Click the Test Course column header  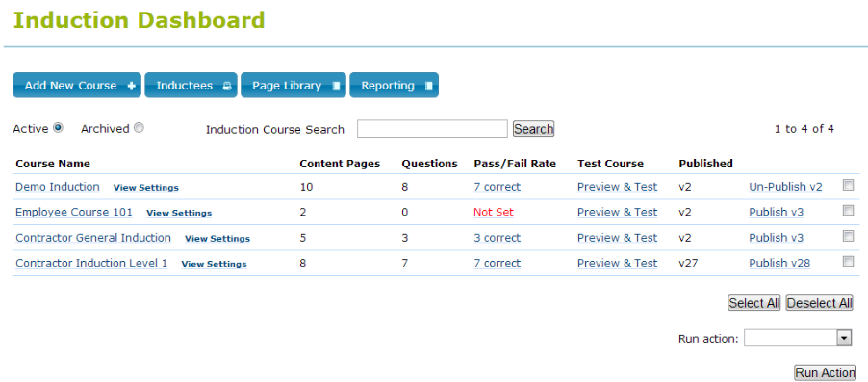[x=611, y=164]
